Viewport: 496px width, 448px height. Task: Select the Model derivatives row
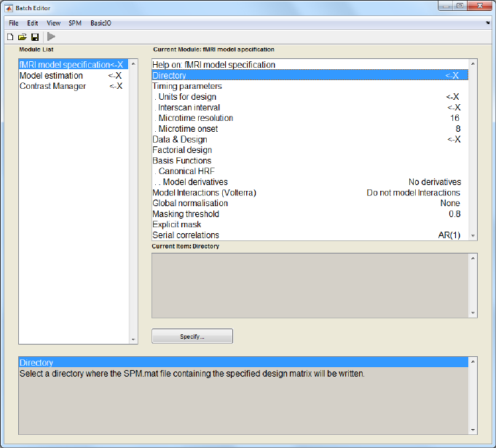[310, 182]
